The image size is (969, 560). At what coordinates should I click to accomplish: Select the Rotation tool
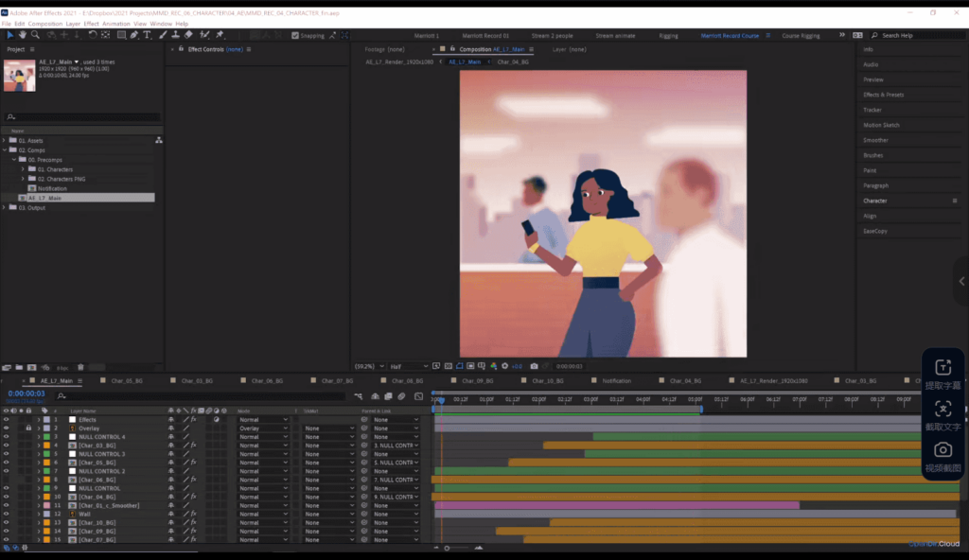coord(92,35)
